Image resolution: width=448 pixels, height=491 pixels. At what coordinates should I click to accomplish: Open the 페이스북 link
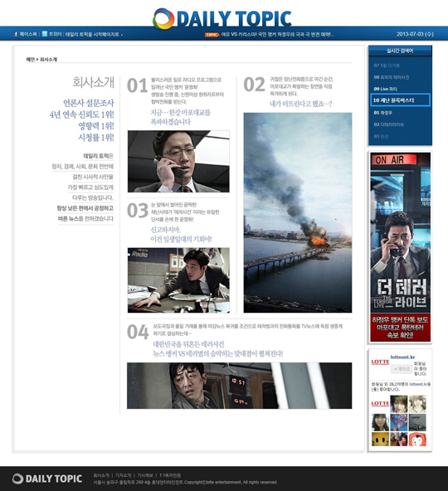click(28, 34)
